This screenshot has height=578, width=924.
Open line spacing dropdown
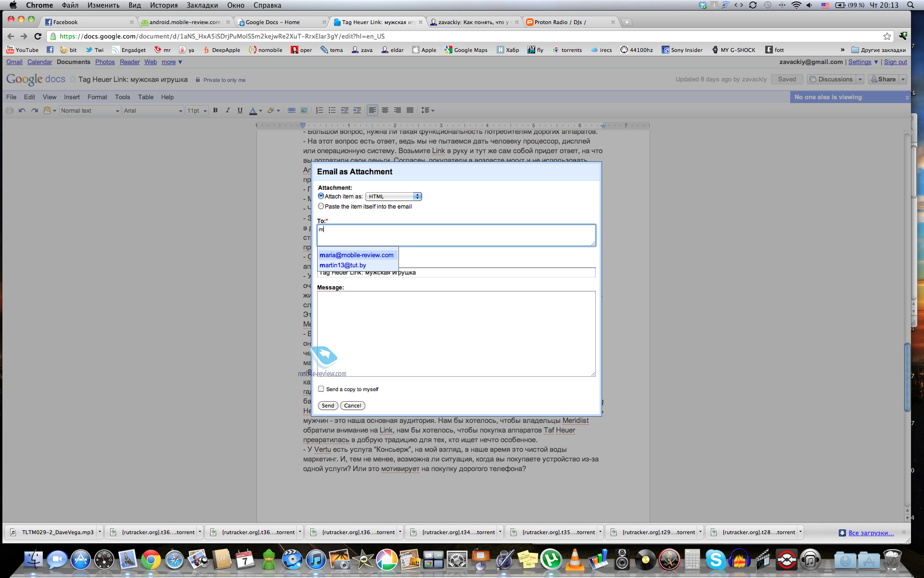point(427,110)
